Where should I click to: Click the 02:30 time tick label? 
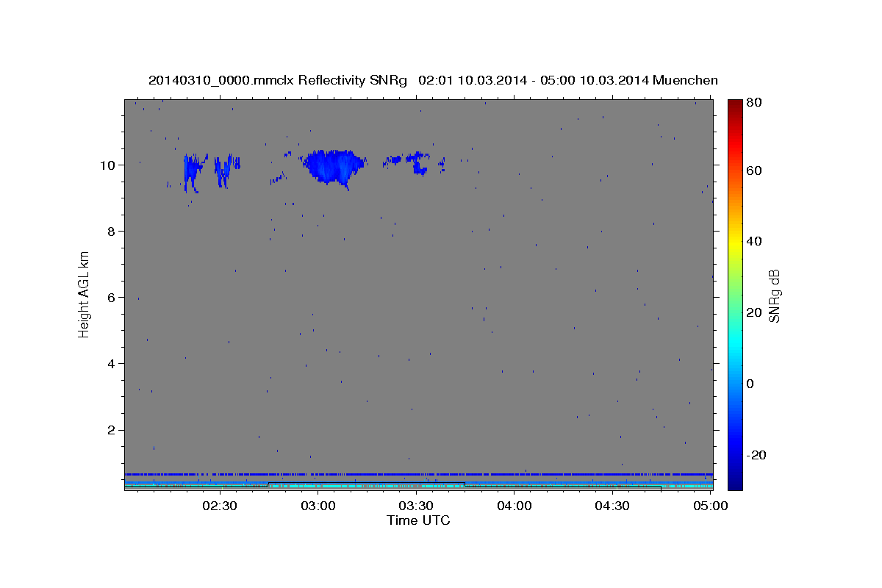coord(220,506)
